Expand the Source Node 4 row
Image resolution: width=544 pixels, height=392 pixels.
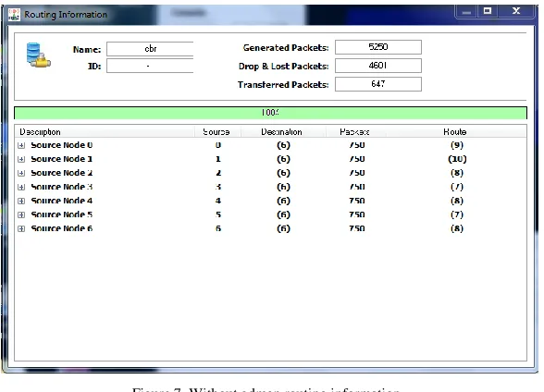coord(21,201)
